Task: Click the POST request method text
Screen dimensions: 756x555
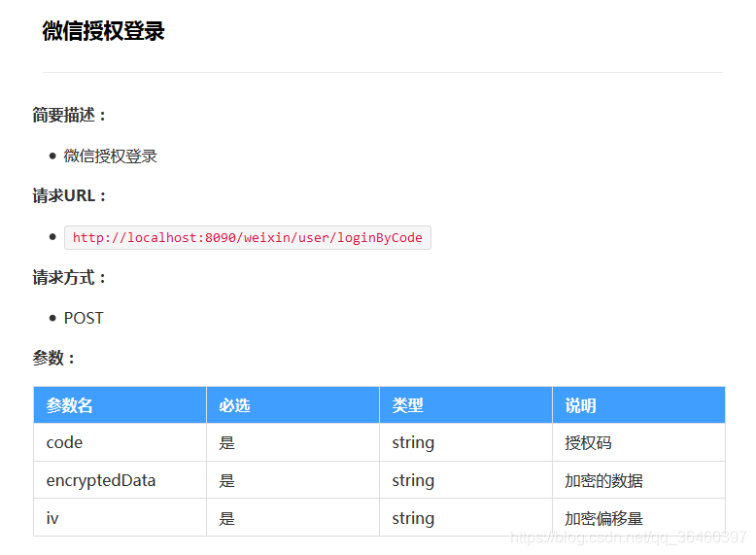Action: click(x=84, y=318)
